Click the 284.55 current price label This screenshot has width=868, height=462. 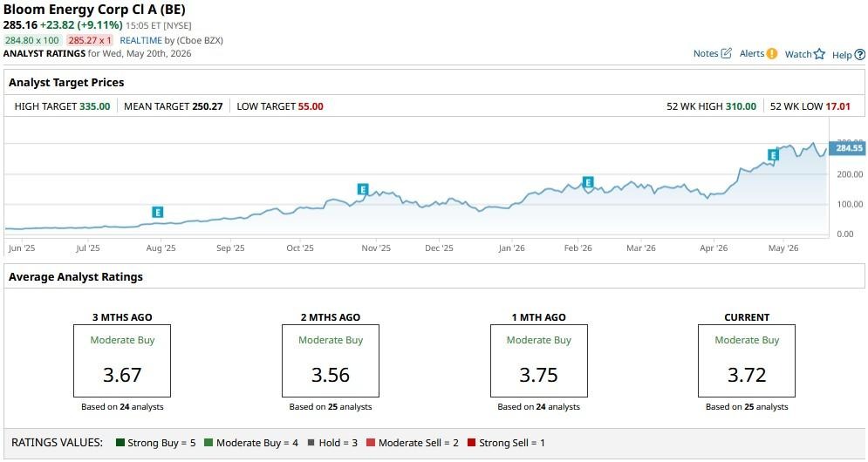(x=848, y=147)
